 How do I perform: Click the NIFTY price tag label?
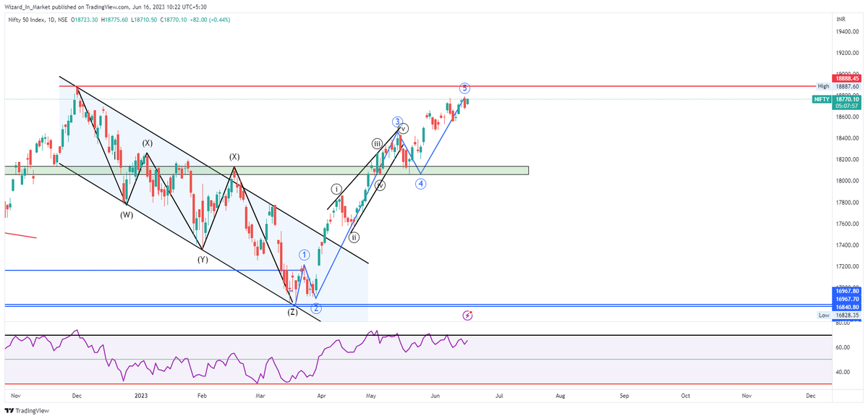[820, 98]
